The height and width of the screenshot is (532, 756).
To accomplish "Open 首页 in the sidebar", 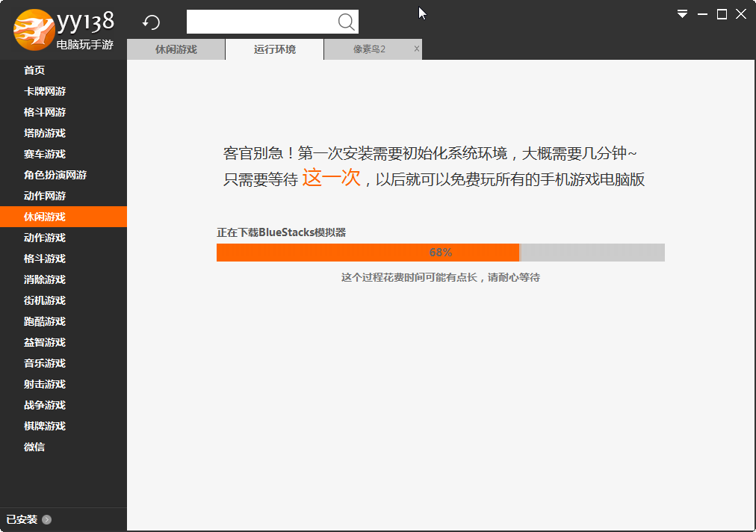I will point(63,70).
